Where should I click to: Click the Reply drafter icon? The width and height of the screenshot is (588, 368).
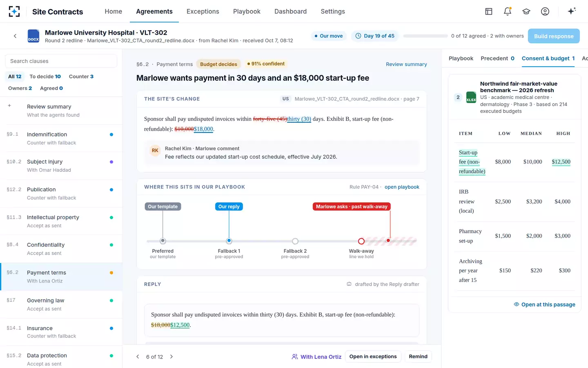tap(349, 284)
